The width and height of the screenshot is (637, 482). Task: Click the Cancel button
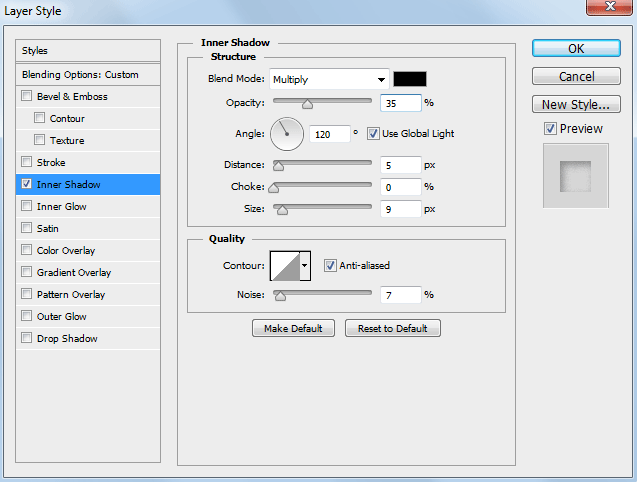click(x=576, y=76)
